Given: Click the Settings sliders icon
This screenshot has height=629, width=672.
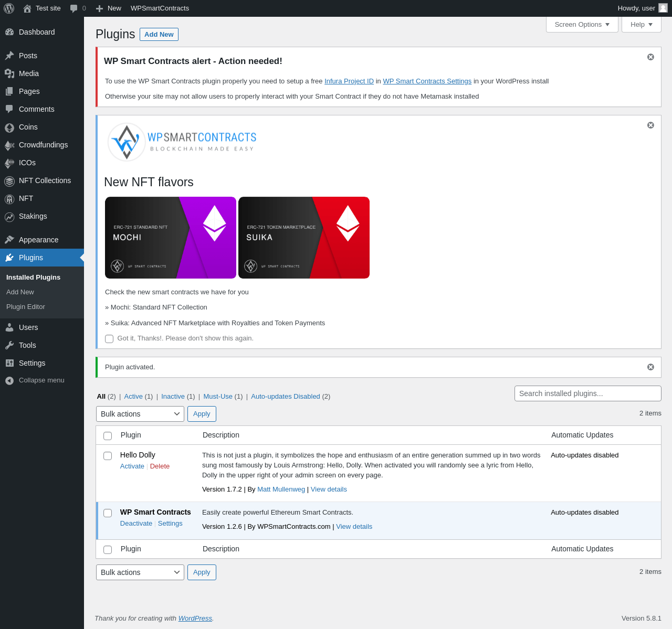Looking at the screenshot, I should [x=9, y=363].
